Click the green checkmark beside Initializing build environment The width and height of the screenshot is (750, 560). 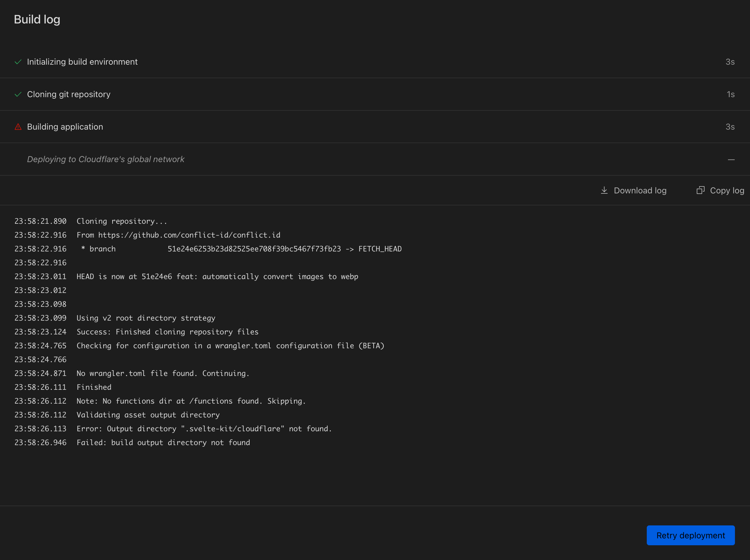[x=18, y=62]
